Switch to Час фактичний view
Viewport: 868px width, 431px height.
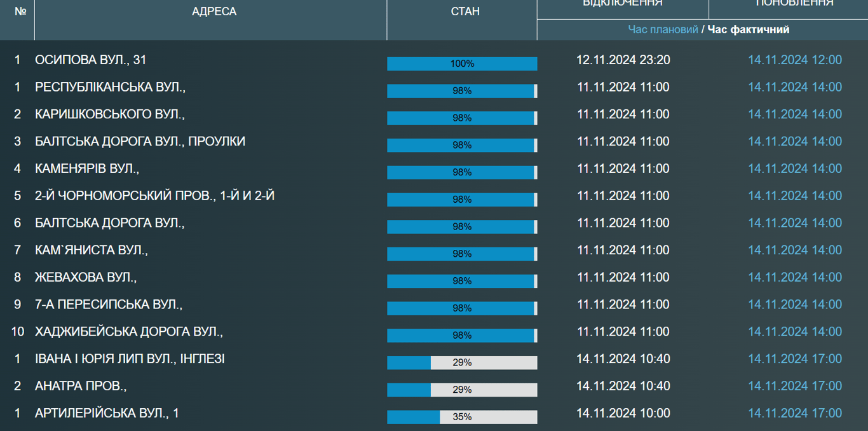click(x=749, y=29)
